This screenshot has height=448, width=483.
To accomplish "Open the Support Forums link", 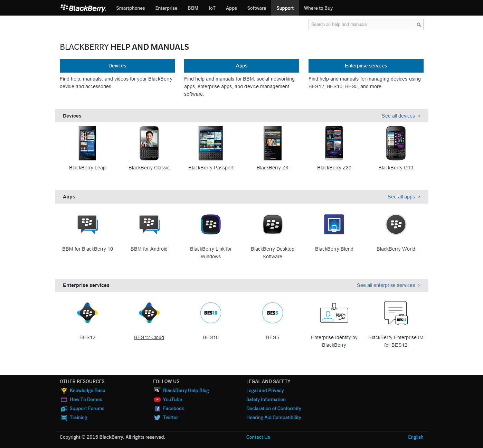I will point(87,408).
